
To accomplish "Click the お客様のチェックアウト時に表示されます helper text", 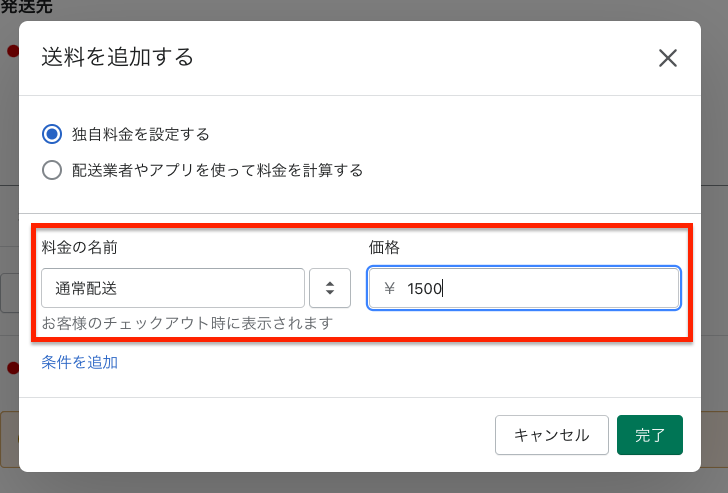I will point(187,323).
